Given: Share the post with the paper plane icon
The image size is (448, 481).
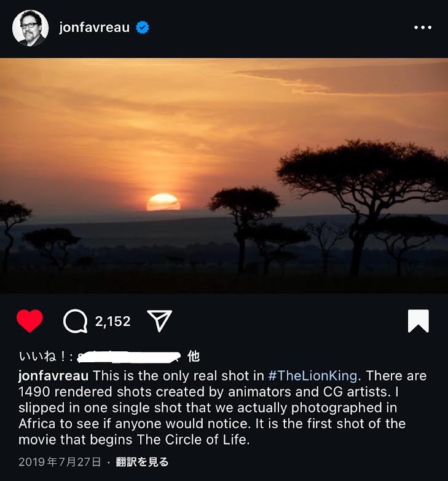Looking at the screenshot, I should [x=159, y=321].
